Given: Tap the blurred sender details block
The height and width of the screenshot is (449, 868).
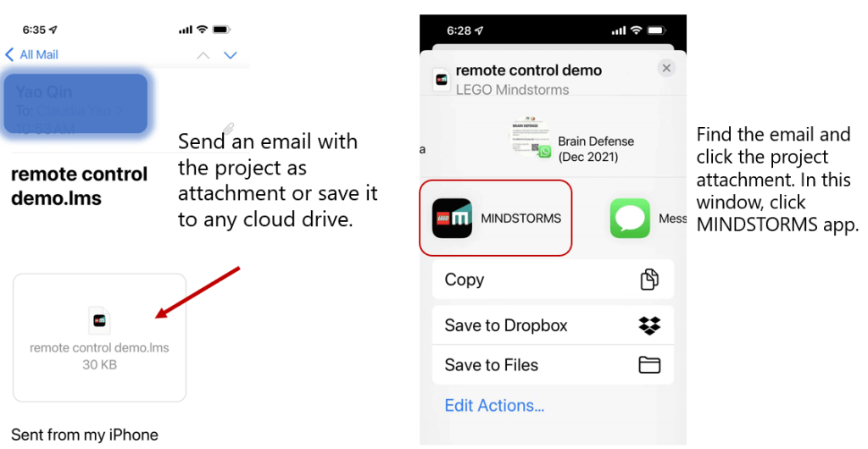Looking at the screenshot, I should coord(75,104).
